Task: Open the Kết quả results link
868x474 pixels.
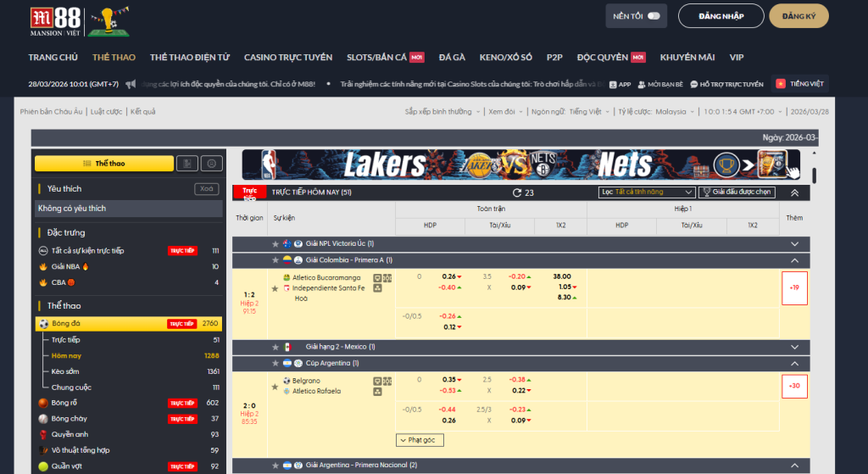Action: point(142,112)
